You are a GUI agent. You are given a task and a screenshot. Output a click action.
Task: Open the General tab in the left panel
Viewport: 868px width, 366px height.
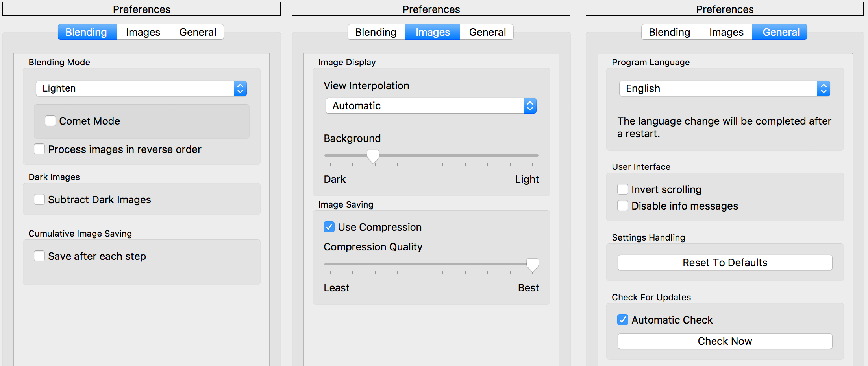(x=198, y=32)
